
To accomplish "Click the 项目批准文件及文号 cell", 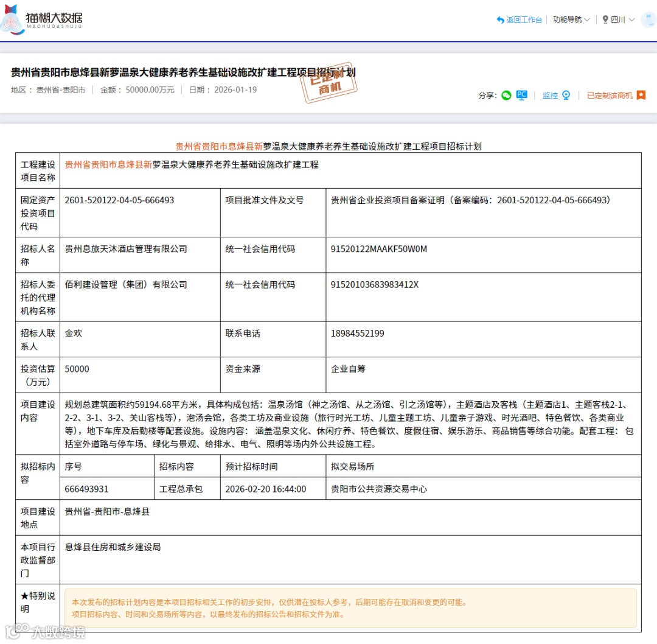I will click(273, 212).
